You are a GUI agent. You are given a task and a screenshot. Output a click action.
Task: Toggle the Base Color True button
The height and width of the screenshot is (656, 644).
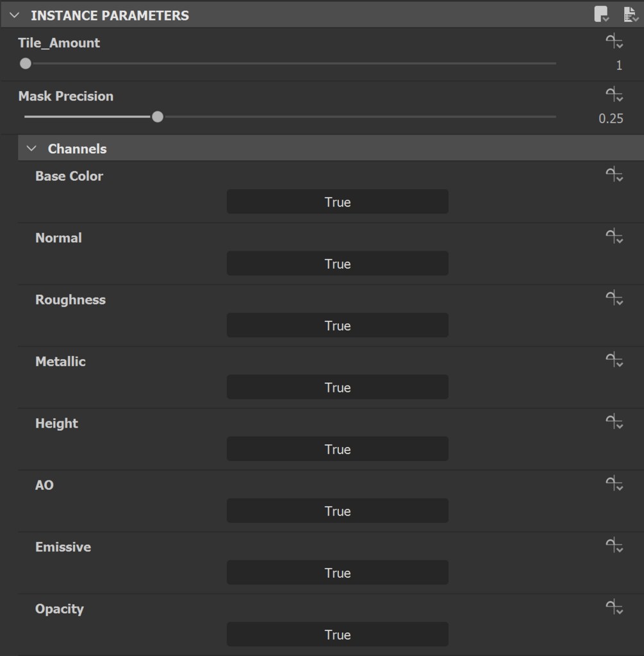tap(337, 202)
